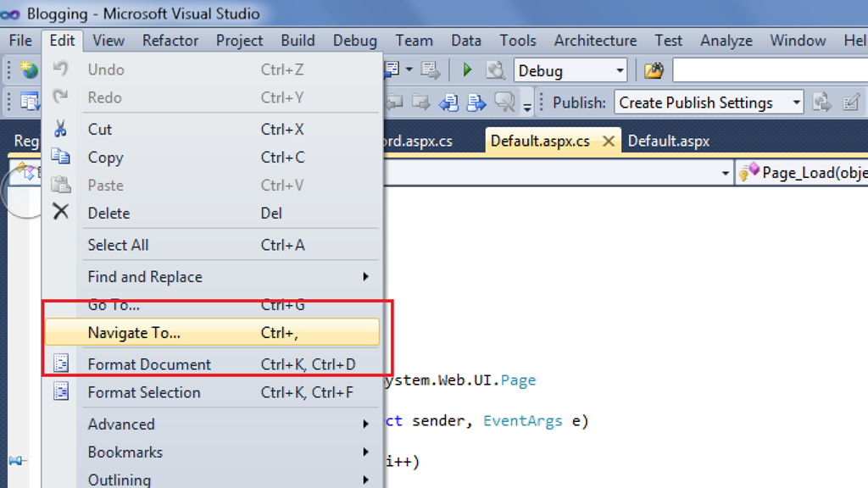
Task: Open the Debug menu
Action: pyautogui.click(x=355, y=41)
